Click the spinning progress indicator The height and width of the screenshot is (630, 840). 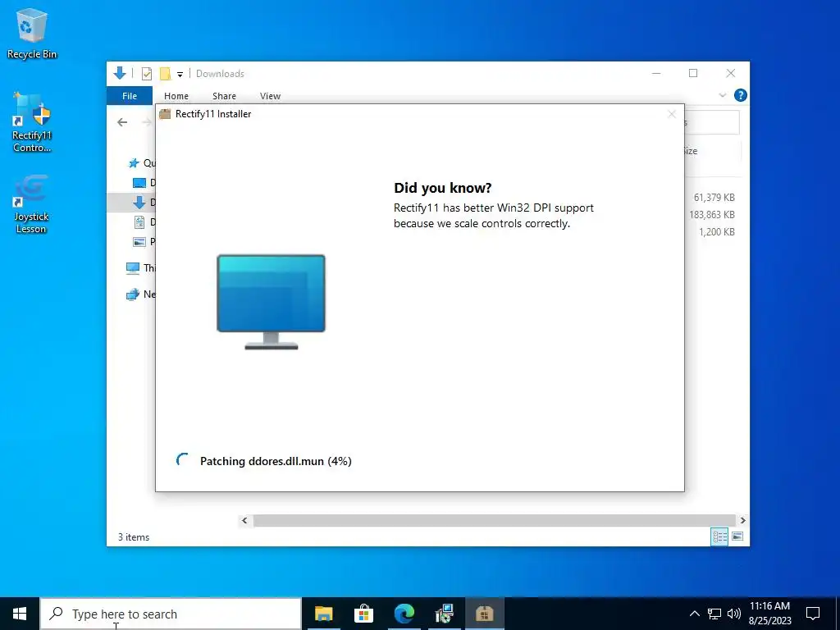183,460
